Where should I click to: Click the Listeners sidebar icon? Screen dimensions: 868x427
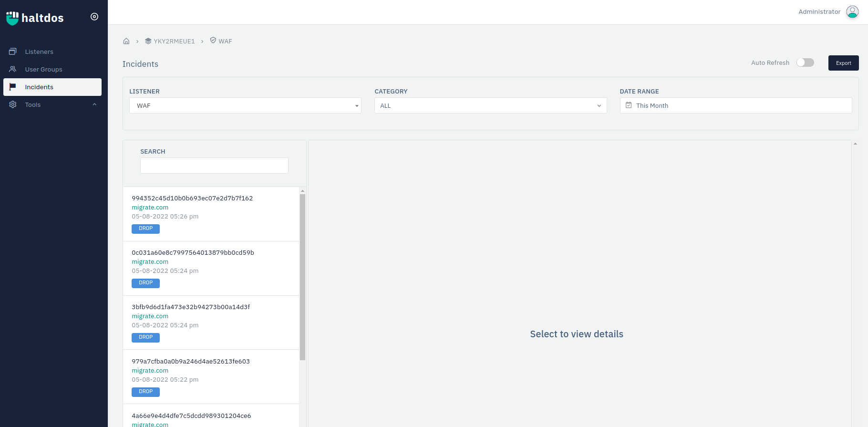(13, 52)
